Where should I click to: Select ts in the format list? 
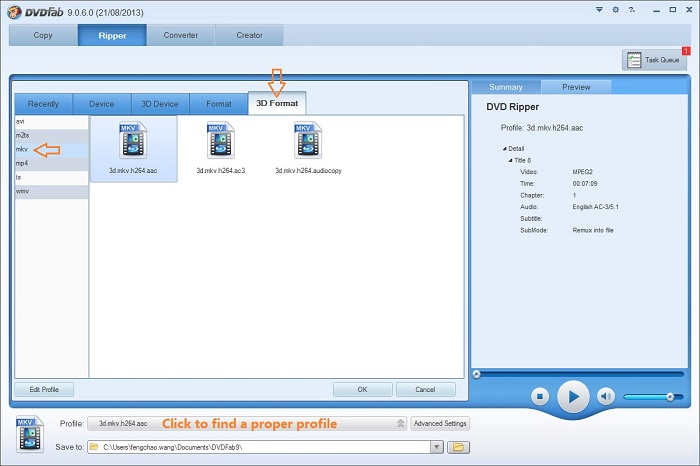tap(51, 178)
